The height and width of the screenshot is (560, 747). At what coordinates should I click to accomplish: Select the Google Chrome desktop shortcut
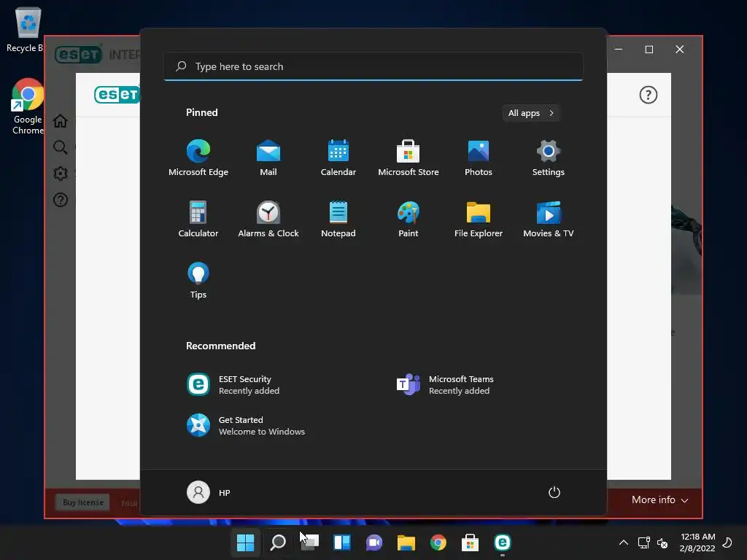(x=28, y=106)
